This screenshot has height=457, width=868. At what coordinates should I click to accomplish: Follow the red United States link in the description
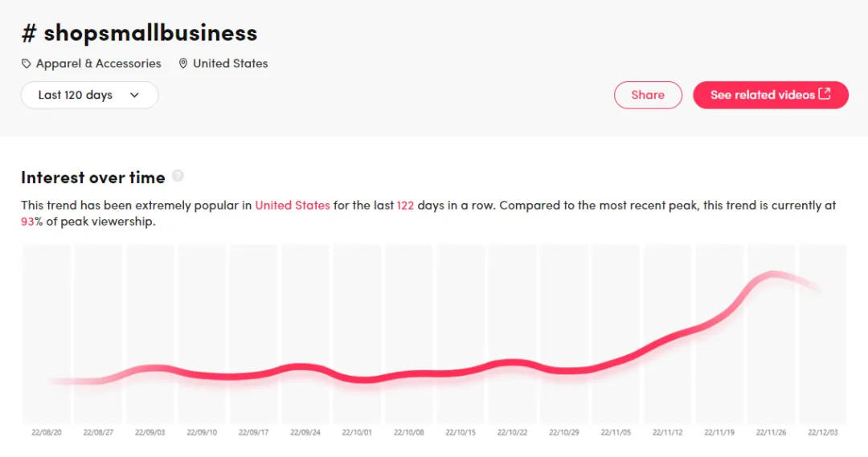tap(293, 205)
